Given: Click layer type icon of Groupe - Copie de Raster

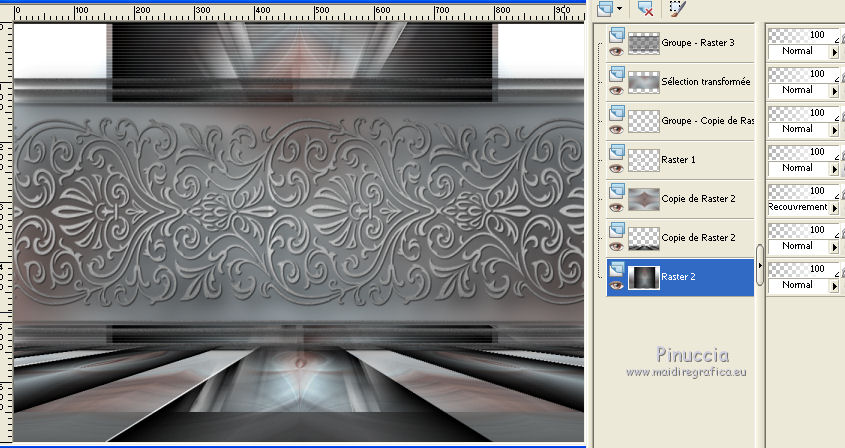Looking at the screenshot, I should (616, 114).
